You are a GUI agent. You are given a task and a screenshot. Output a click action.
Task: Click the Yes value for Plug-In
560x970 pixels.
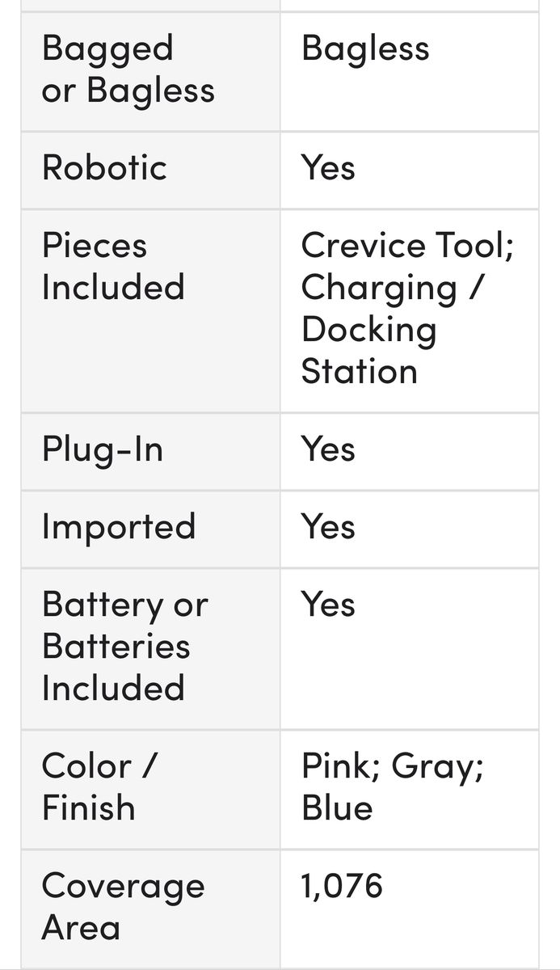coord(328,449)
